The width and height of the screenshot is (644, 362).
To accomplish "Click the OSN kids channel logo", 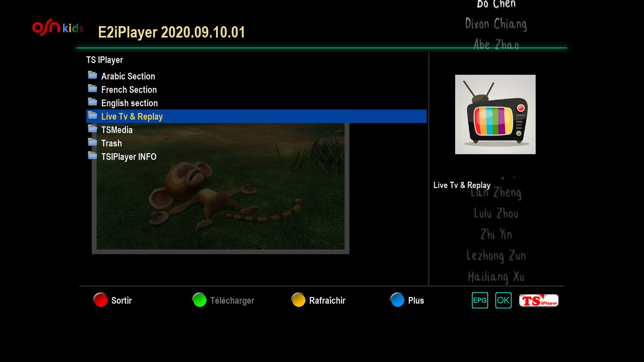I will pyautogui.click(x=58, y=27).
